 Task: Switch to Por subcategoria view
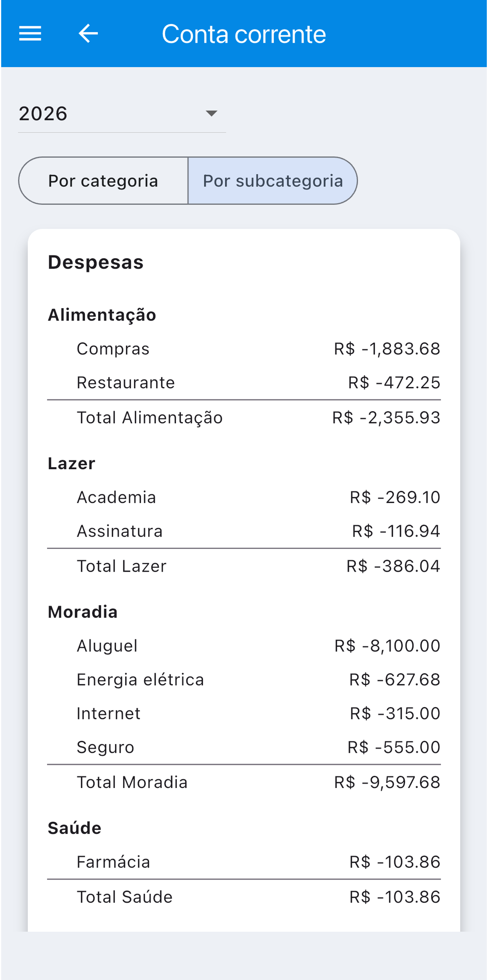273,181
